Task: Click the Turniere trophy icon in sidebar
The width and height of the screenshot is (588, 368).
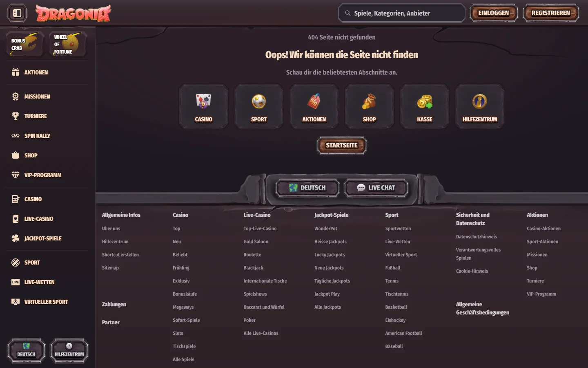Action: pos(16,116)
